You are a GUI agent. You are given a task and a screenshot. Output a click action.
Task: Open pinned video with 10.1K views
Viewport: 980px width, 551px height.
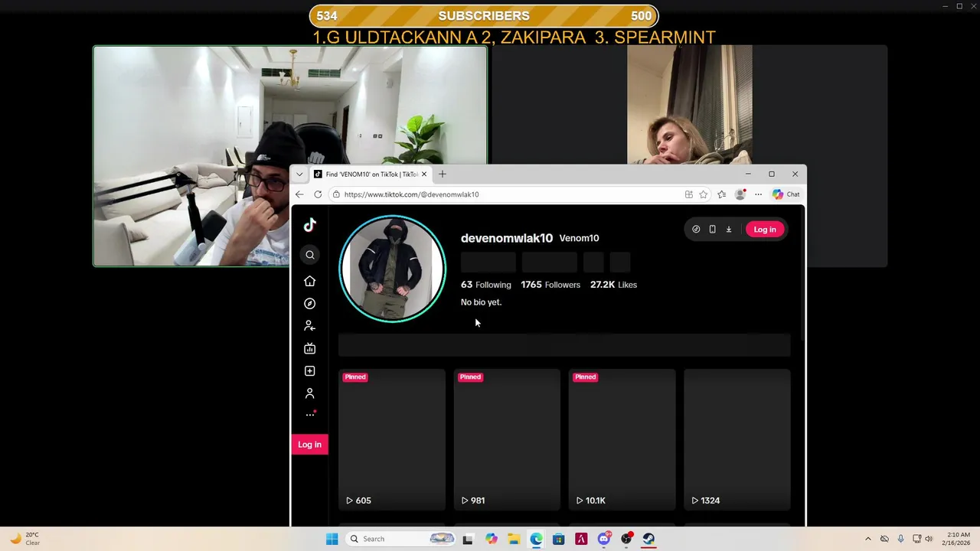coord(622,439)
